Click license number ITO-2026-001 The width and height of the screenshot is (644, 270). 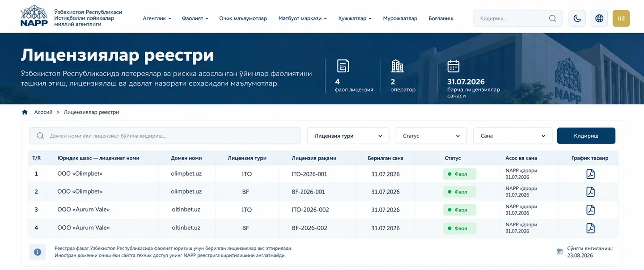coord(309,174)
